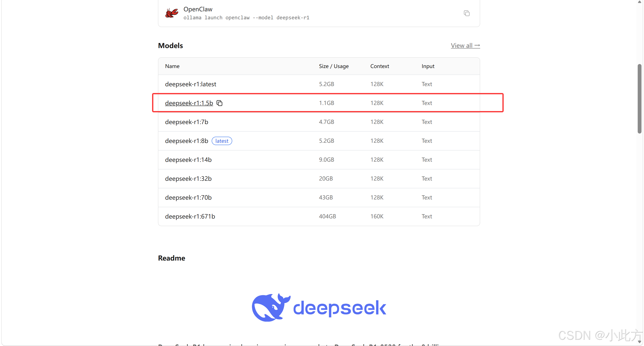Click the 20GB size value
Viewport: 644px width, 346px height.
pyautogui.click(x=326, y=179)
